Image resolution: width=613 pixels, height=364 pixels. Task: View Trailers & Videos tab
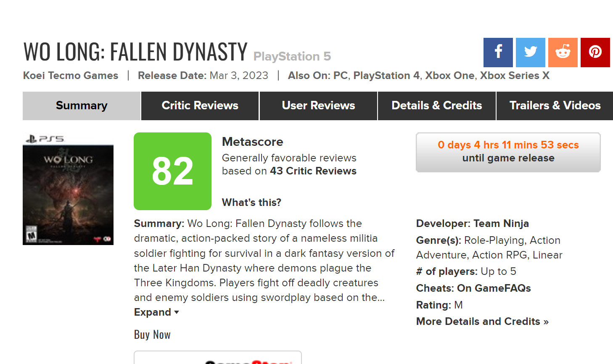pos(555,106)
